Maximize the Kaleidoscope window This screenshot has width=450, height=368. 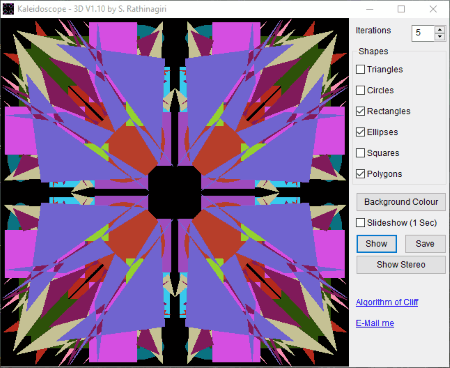click(x=401, y=9)
